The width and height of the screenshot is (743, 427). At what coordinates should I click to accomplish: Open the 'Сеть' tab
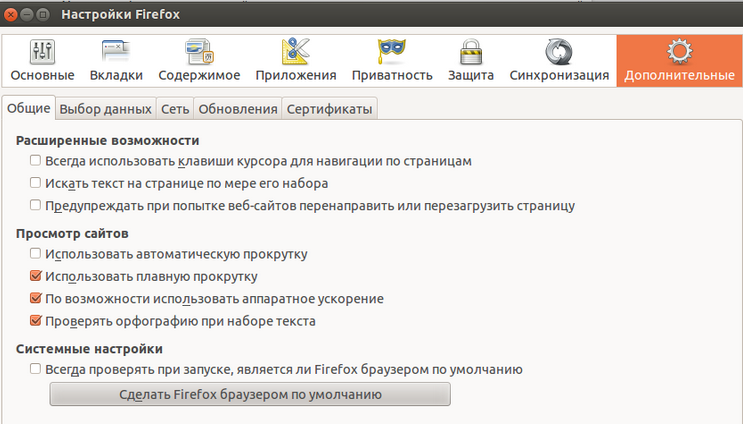(x=175, y=109)
